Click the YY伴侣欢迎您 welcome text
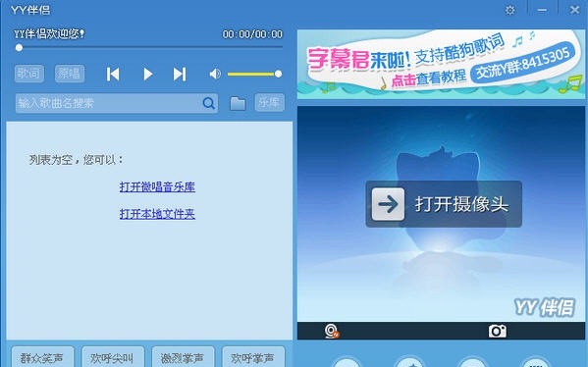The width and height of the screenshot is (588, 367). coord(49,34)
